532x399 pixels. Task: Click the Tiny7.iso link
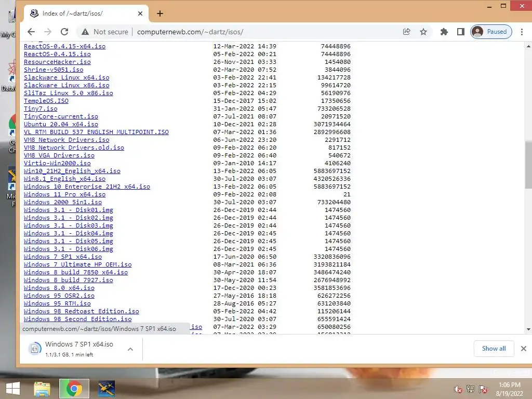point(41,109)
